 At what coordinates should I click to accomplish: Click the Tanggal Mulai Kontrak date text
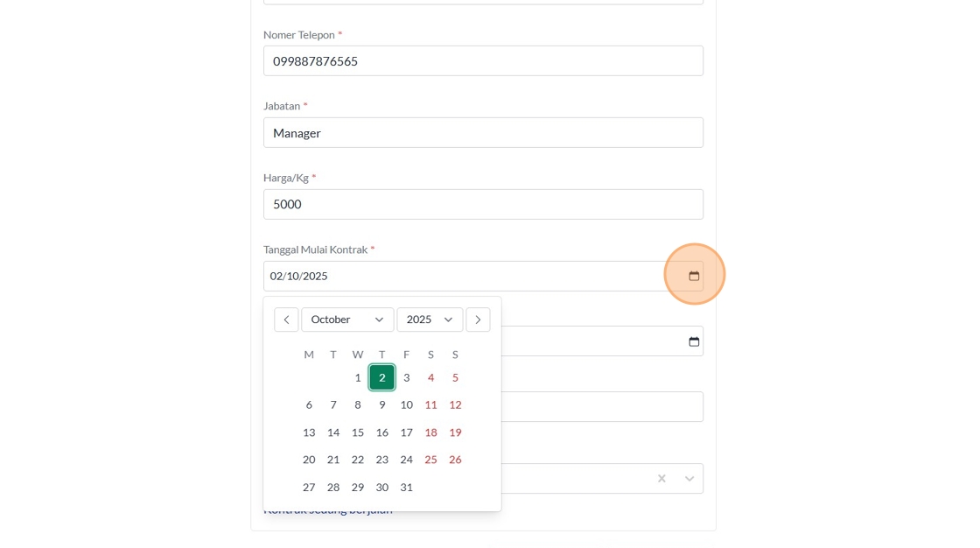(x=299, y=276)
